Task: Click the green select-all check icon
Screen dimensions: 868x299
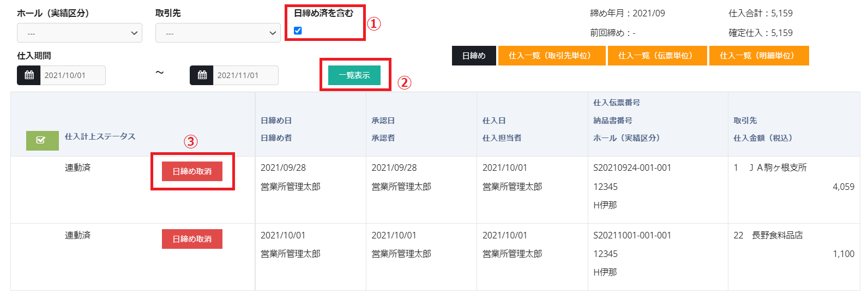Action: [42, 140]
